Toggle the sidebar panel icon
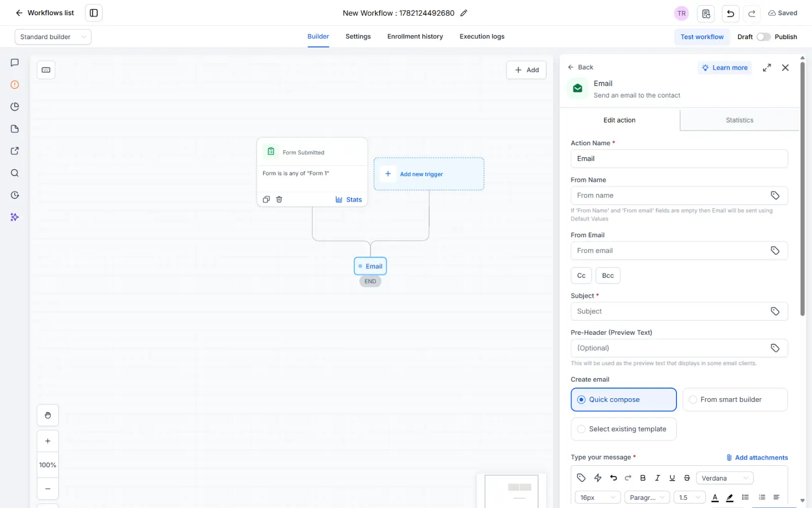 tap(94, 13)
